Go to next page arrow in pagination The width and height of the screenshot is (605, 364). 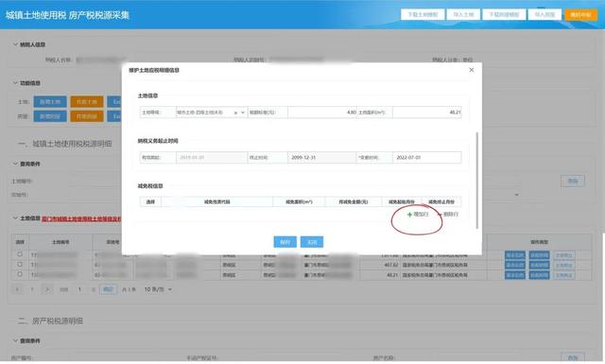pos(47,289)
